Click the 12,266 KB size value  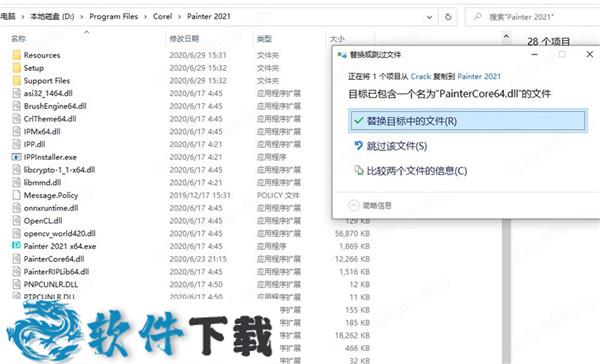tap(352, 259)
